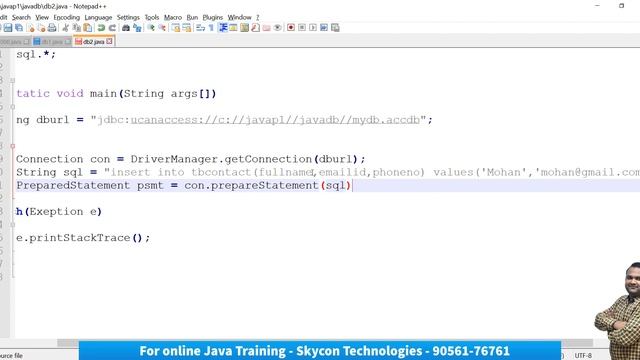Click the Close document toolbar icon

[31, 28]
